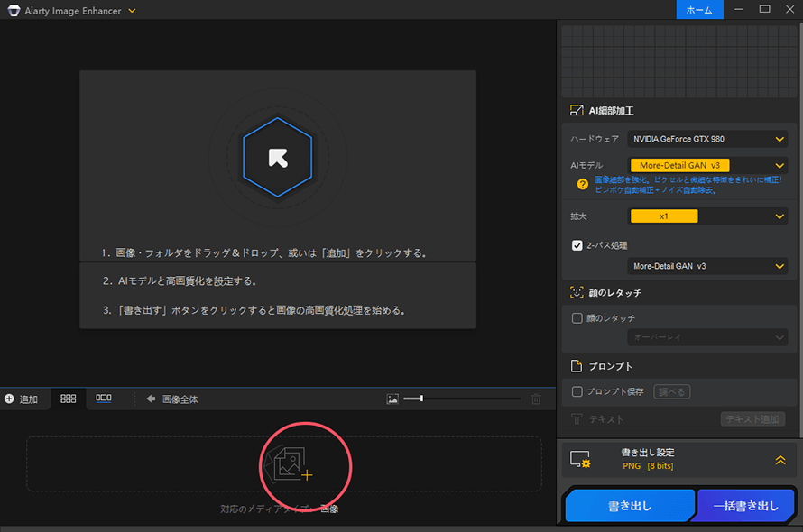Collapse the 書き出し設定 section chevron
Image resolution: width=803 pixels, height=532 pixels.
coord(780,459)
